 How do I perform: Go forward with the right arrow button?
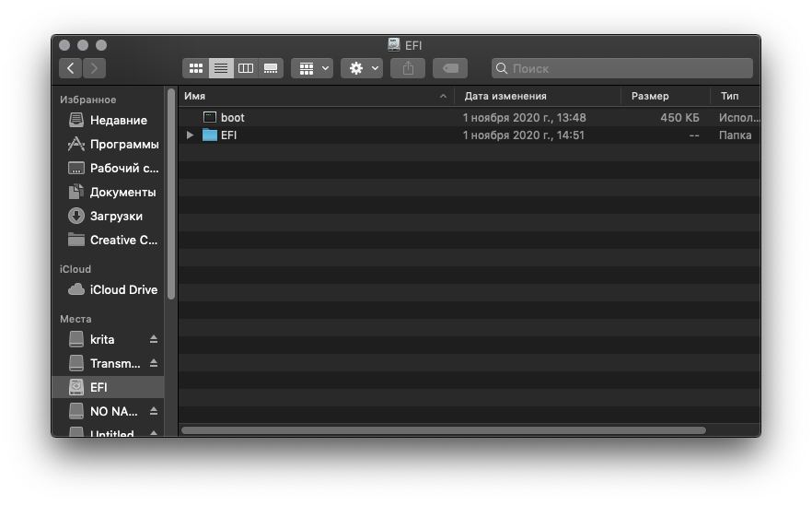point(94,68)
